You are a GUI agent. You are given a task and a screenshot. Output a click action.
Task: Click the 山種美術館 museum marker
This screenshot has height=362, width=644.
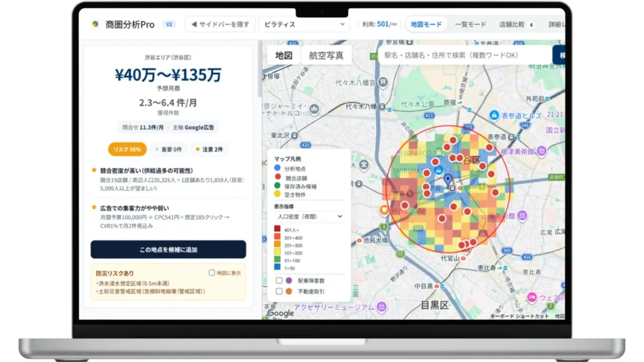pos(522,215)
